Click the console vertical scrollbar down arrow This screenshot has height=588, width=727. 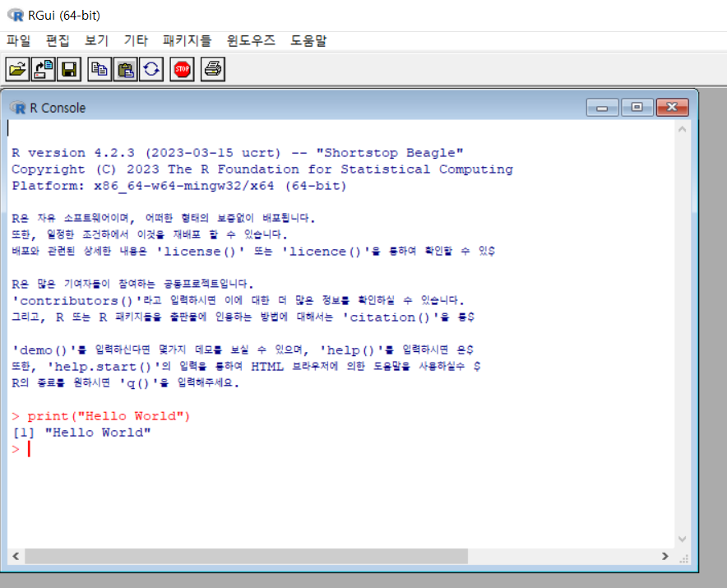[682, 539]
